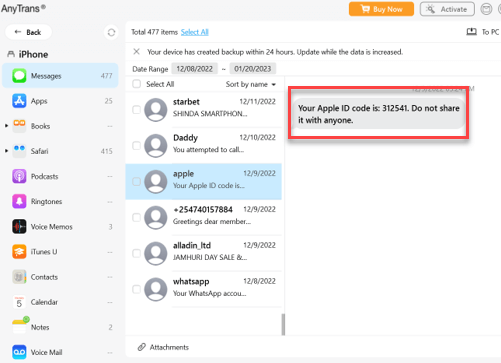Select the Voice Mail sidebar label
Screen dimensions: 501x363
[x=46, y=352]
